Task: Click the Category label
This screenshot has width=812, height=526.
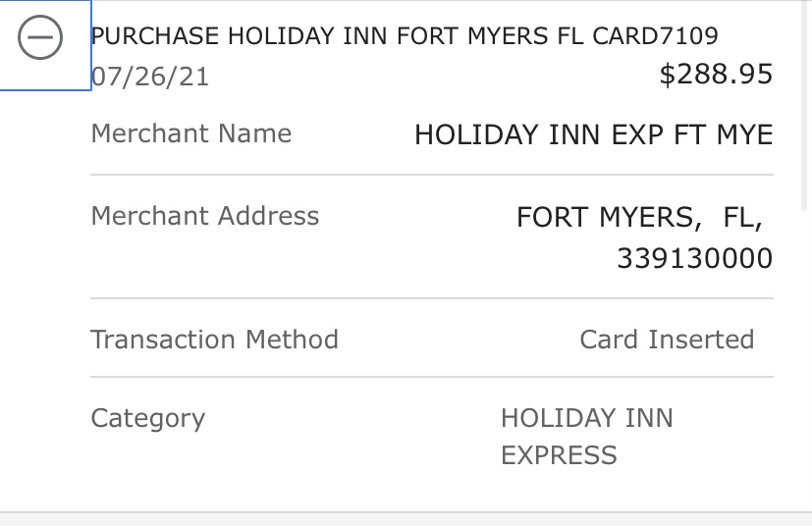Action: [147, 419]
